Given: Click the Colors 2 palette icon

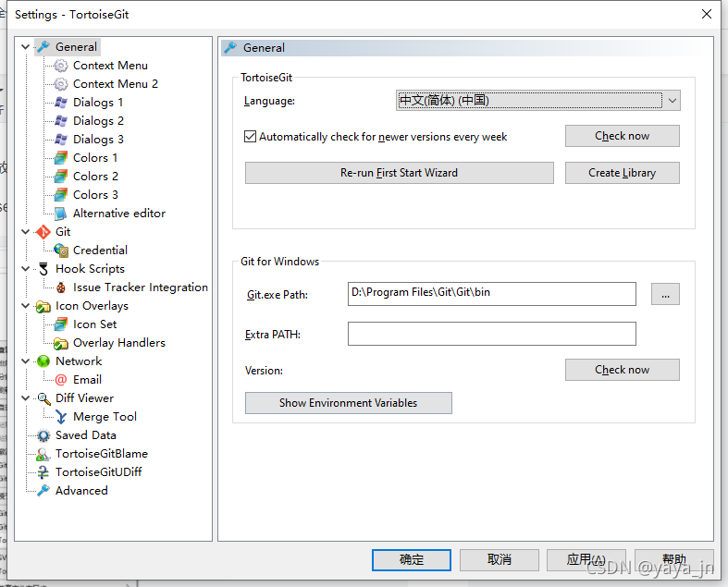Looking at the screenshot, I should tap(61, 177).
